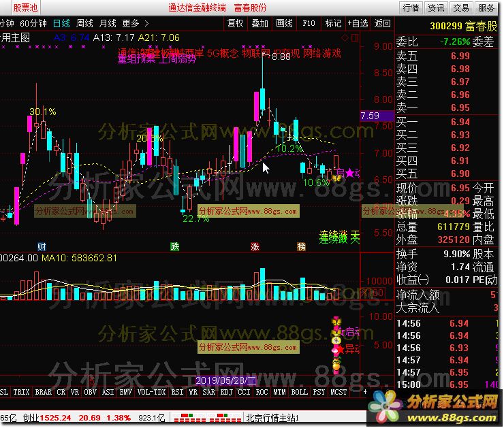The height and width of the screenshot is (428, 504).
Task: Select the CR indicator tab
Action: [x=61, y=392]
